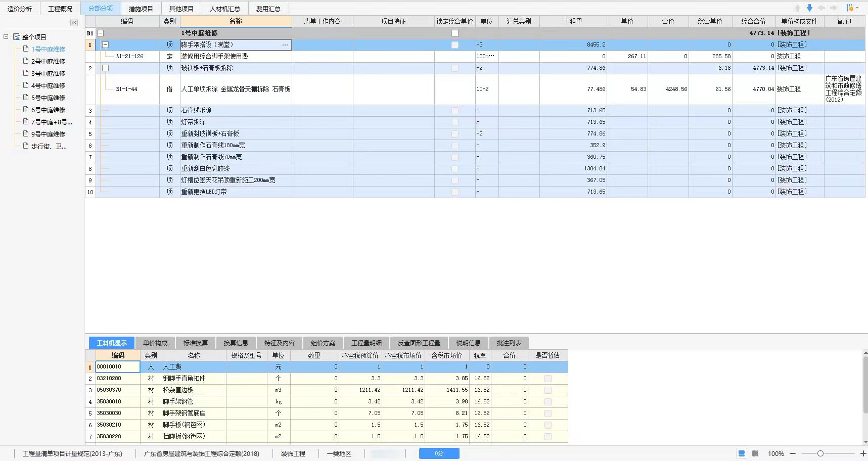
Task: Open the 工程概况 tab
Action: 60,9
